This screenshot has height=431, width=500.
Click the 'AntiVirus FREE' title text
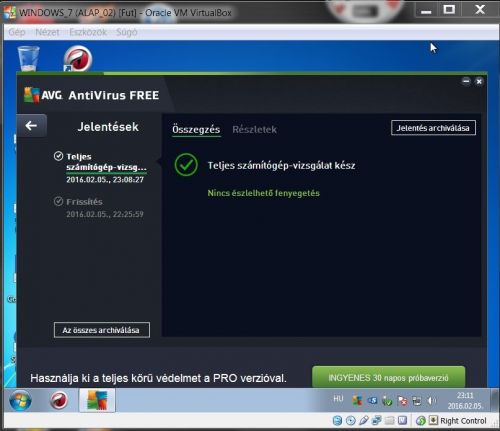114,95
